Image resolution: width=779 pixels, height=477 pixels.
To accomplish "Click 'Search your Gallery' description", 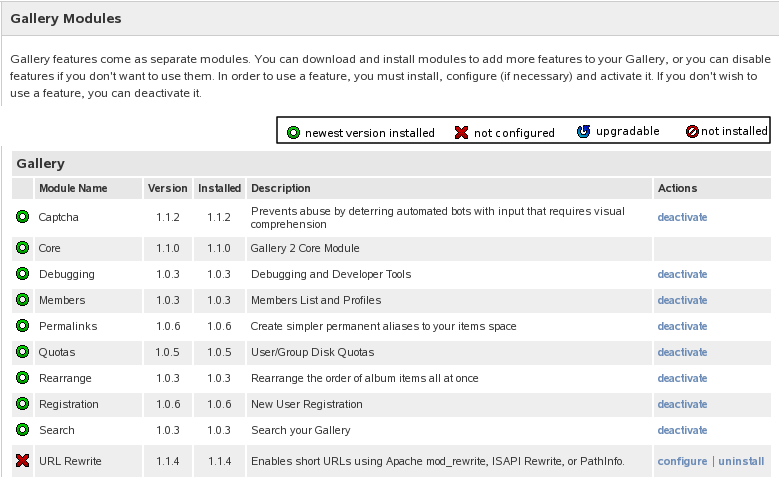I will [301, 430].
